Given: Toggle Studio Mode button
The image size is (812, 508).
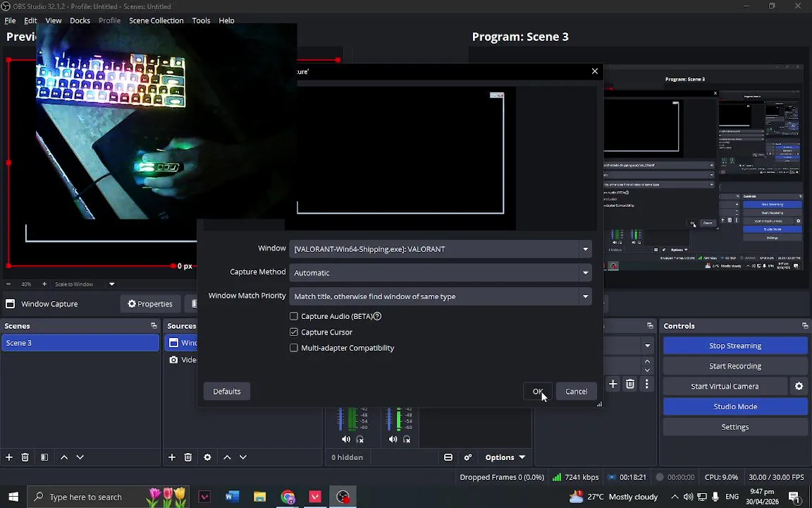Looking at the screenshot, I should pos(735,406).
